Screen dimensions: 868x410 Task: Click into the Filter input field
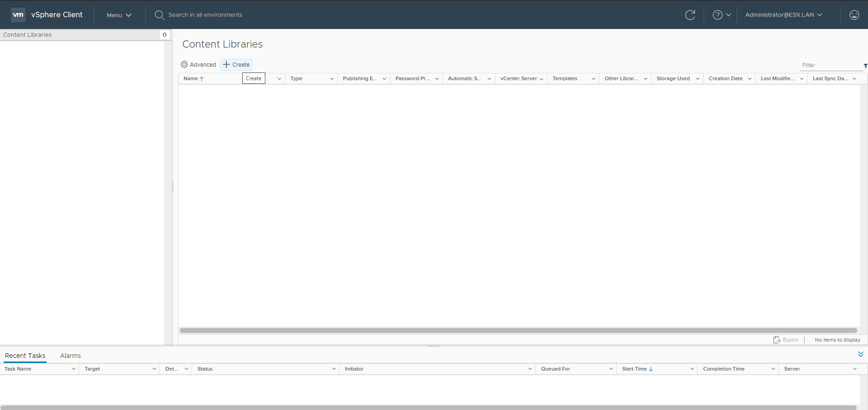point(830,65)
